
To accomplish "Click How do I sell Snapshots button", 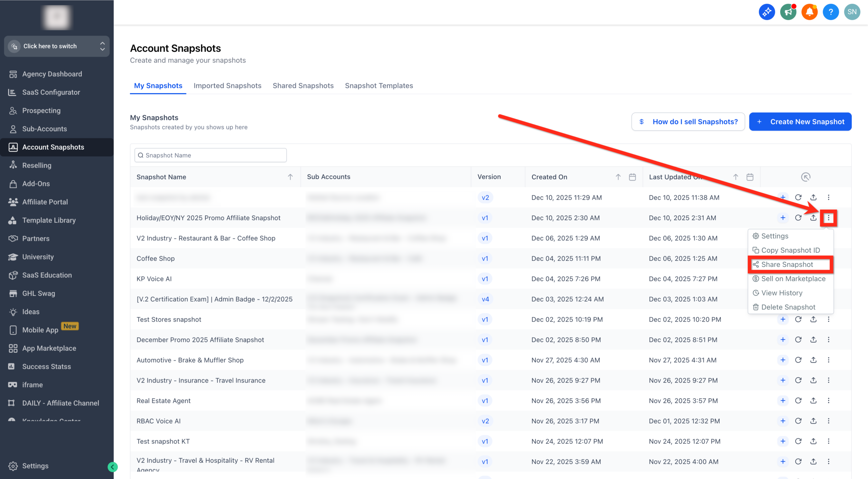I will coord(688,122).
